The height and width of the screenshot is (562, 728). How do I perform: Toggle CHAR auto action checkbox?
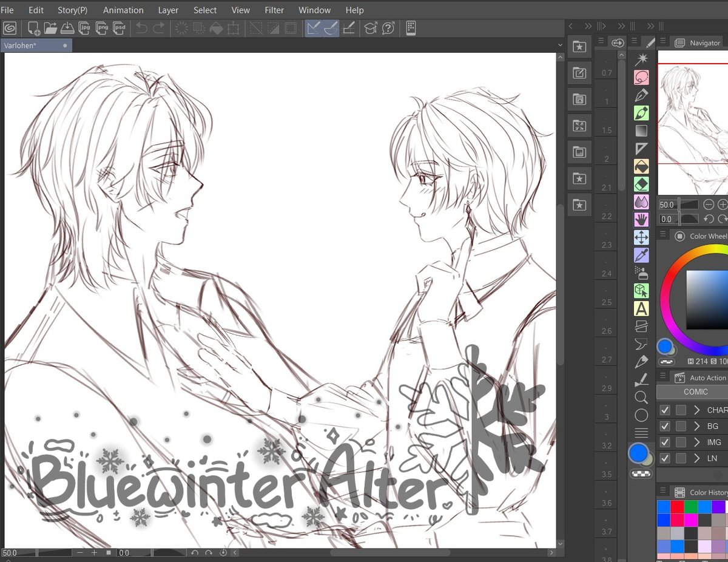[666, 410]
